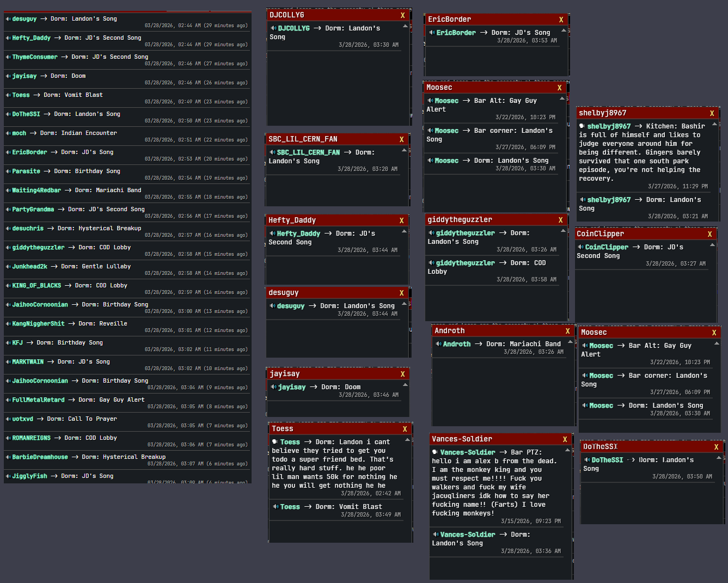
Task: Close the Androth panel
Action: 568,331
